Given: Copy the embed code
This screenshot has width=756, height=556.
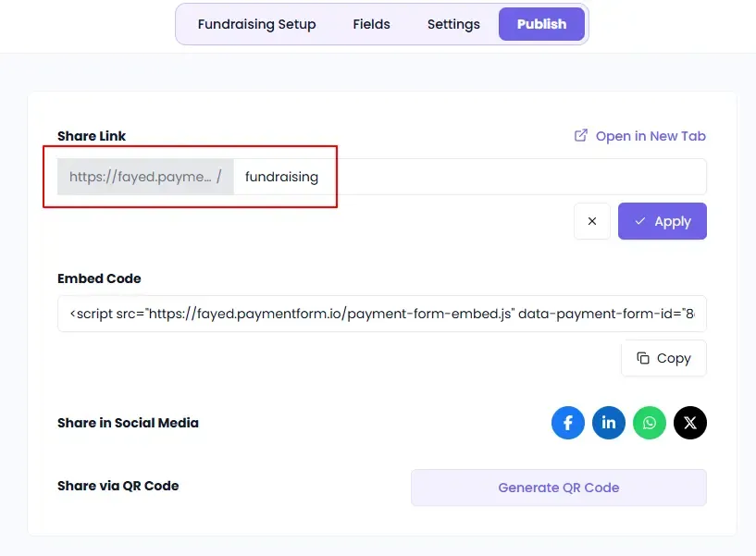Looking at the screenshot, I should coord(663,358).
